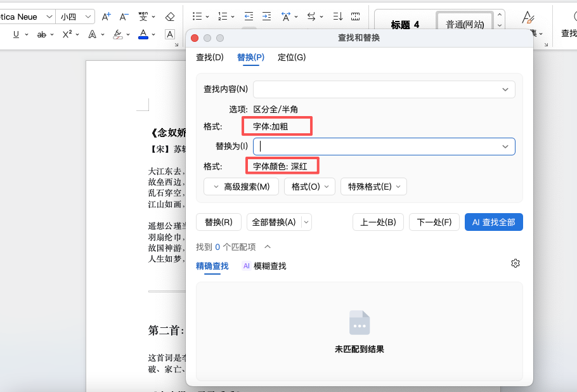
Task: Click the phonetic guide (wén) icon
Action: coord(143,16)
